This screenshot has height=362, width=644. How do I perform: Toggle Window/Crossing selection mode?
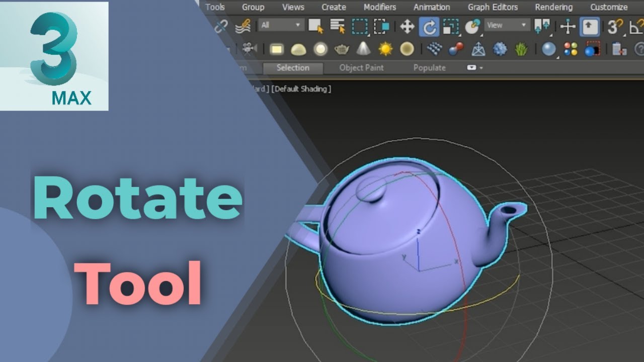point(381,26)
